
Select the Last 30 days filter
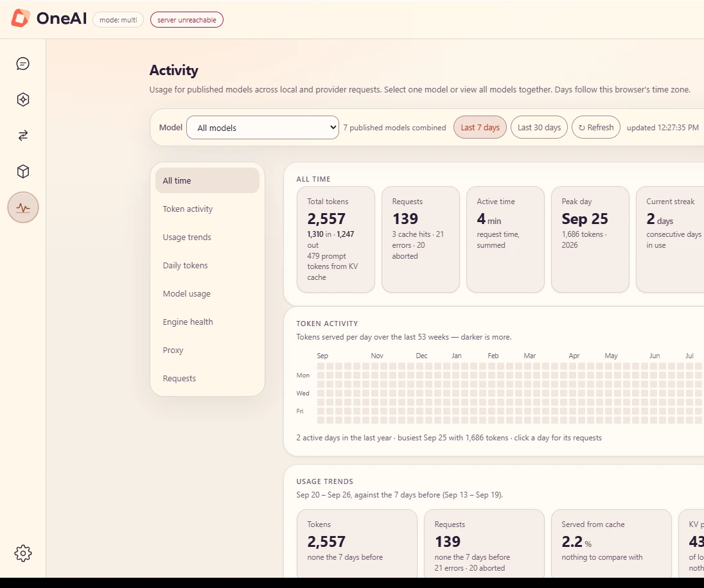click(539, 128)
